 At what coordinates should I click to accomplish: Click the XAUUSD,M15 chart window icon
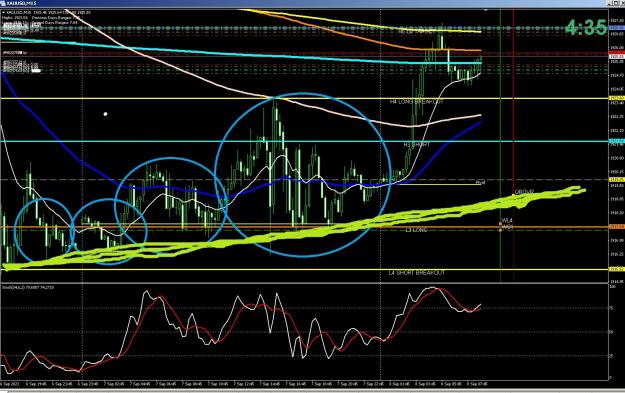[3, 3]
